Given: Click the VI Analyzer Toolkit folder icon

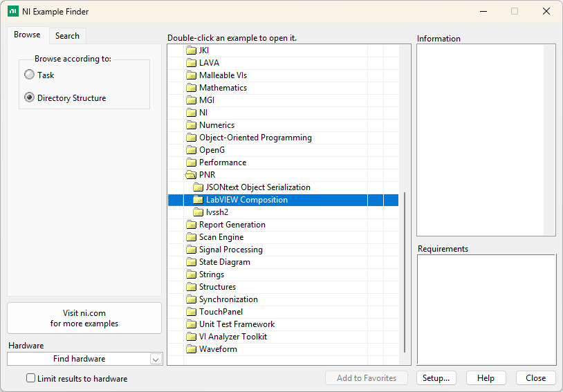Looking at the screenshot, I should (x=191, y=337).
